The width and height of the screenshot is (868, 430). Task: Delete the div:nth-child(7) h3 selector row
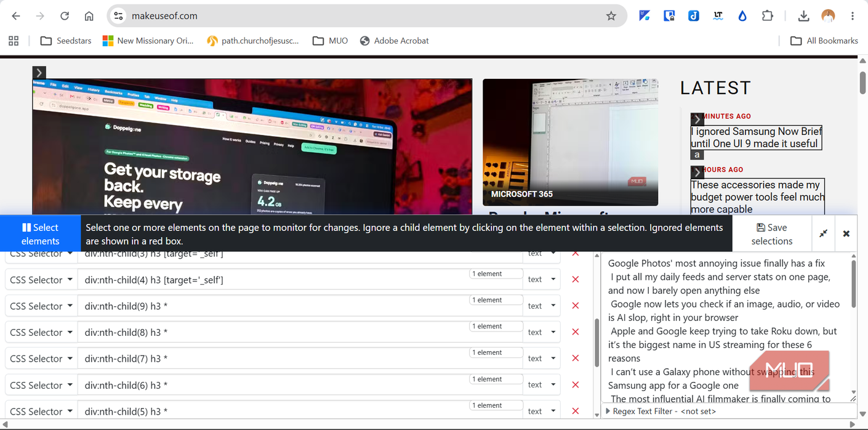point(576,359)
